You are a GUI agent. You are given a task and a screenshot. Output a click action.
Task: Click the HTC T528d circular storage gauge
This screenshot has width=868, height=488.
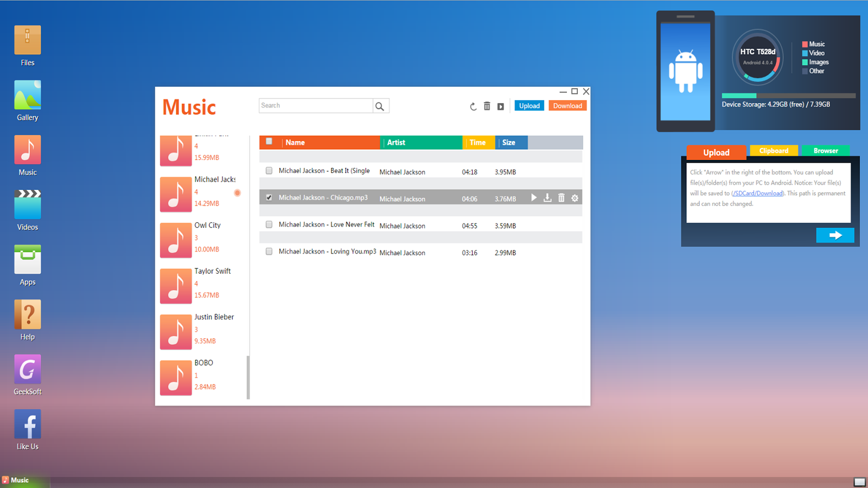758,57
